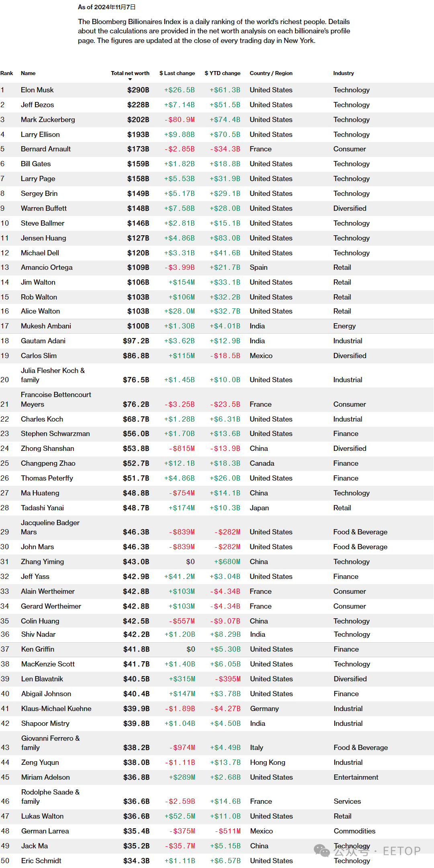This screenshot has width=434, height=868.
Task: Open Eric Schmidt's profile
Action: pos(41,861)
